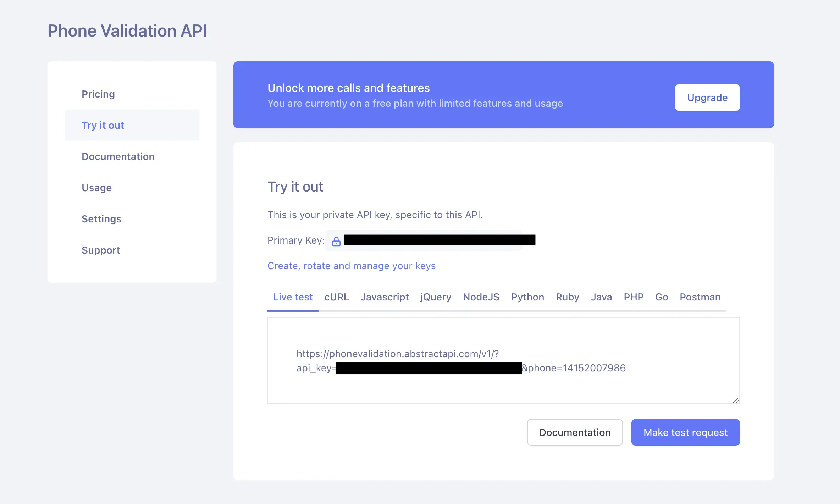Switch to the PHP tab

[634, 297]
